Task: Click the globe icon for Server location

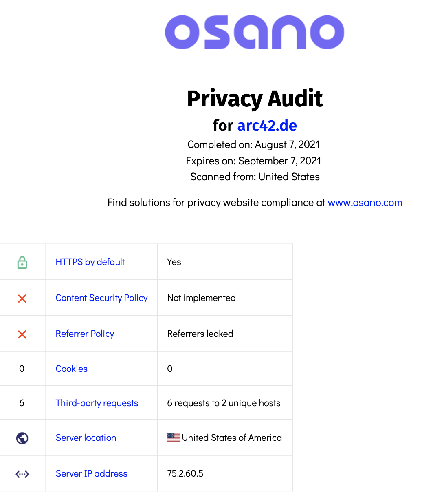Action: click(22, 438)
